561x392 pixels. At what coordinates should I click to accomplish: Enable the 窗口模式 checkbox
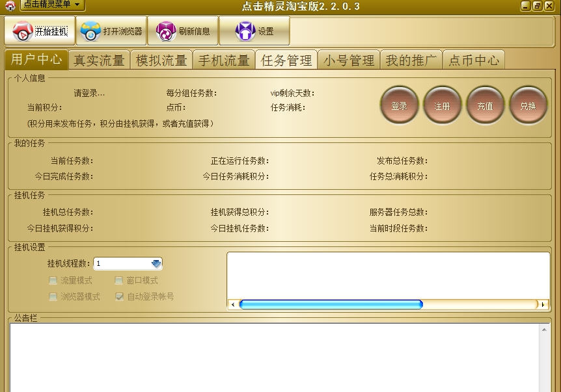(118, 281)
